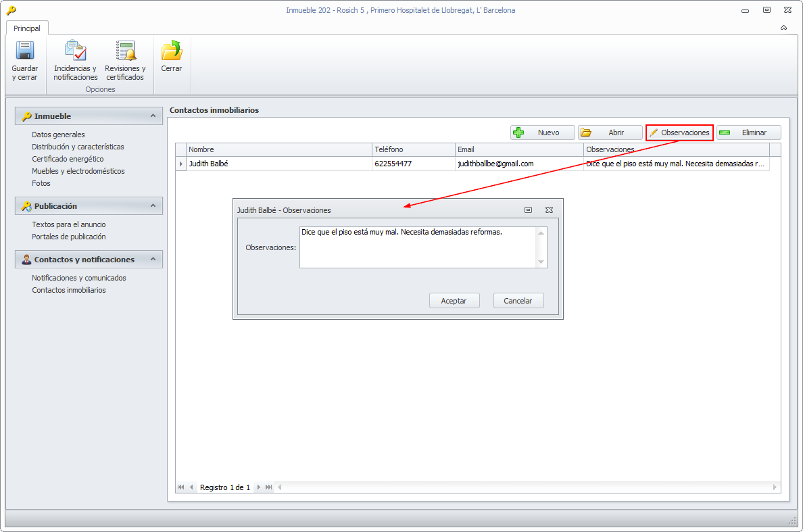Go to last record in navigator
Image resolution: width=803 pixels, height=532 pixels.
[268, 487]
